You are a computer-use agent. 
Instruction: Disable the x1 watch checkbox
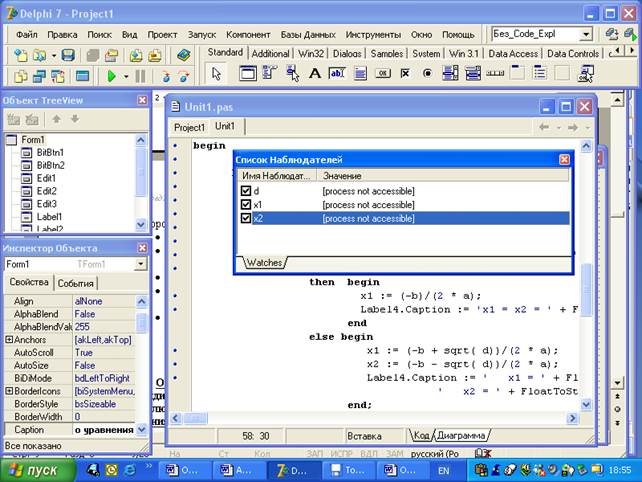pyautogui.click(x=246, y=204)
